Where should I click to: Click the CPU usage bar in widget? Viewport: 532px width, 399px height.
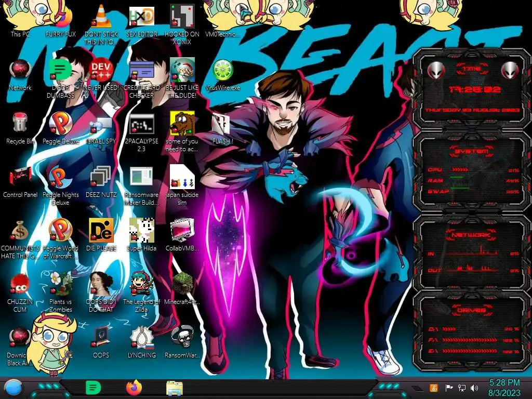460,170
